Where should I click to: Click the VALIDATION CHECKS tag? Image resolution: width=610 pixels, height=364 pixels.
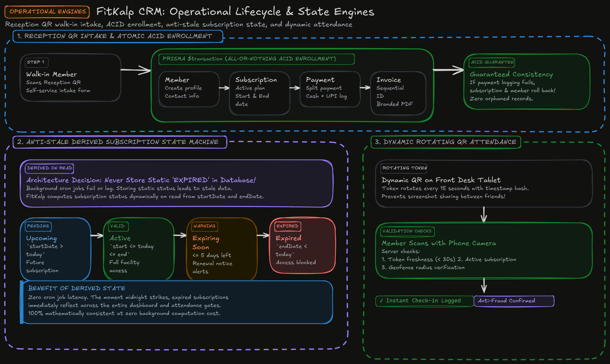tap(407, 231)
